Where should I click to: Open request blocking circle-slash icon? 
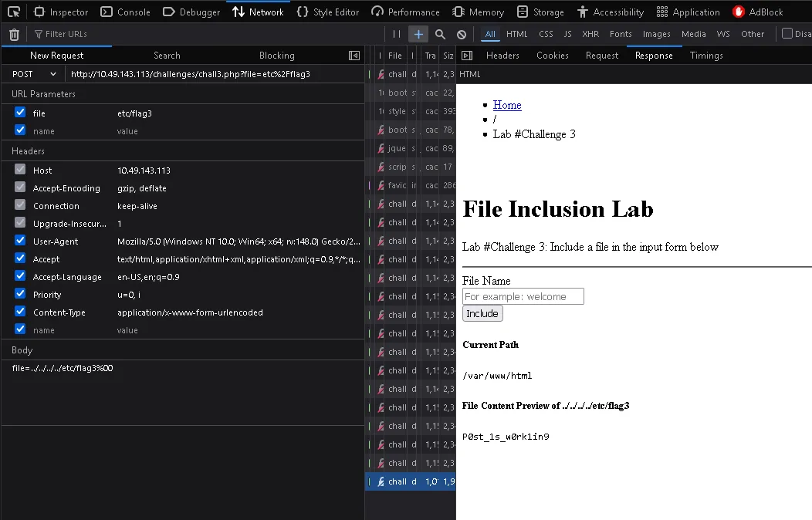point(462,34)
